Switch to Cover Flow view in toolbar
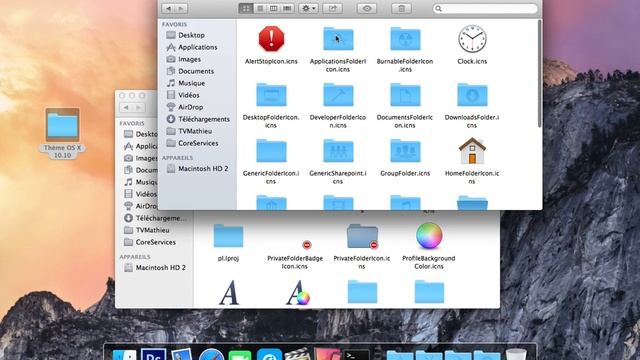Screen dimensions: 640x360 pyautogui.click(x=287, y=8)
